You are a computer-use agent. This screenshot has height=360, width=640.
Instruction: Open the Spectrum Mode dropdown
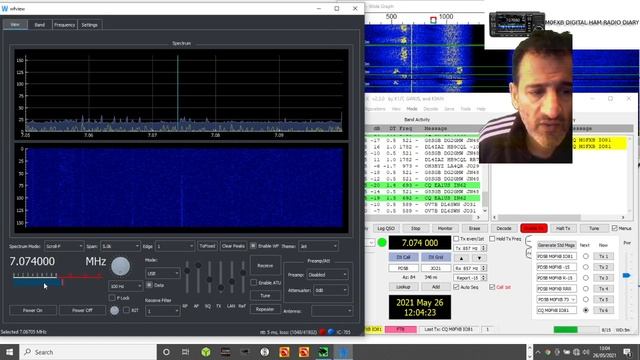tap(64, 246)
